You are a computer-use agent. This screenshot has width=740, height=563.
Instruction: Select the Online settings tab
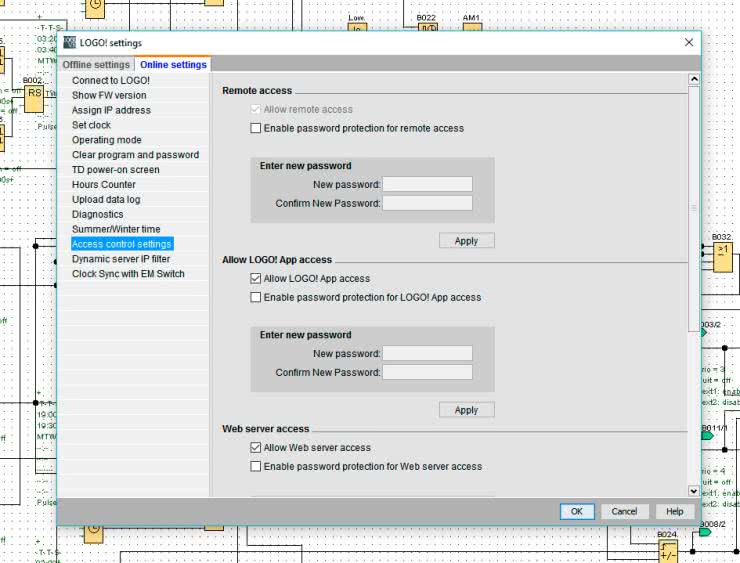pyautogui.click(x=173, y=65)
